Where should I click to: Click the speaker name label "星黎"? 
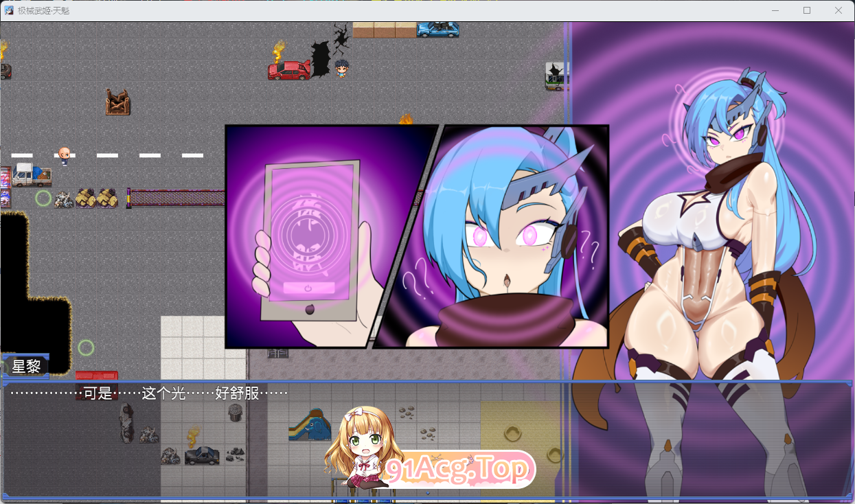(x=26, y=367)
